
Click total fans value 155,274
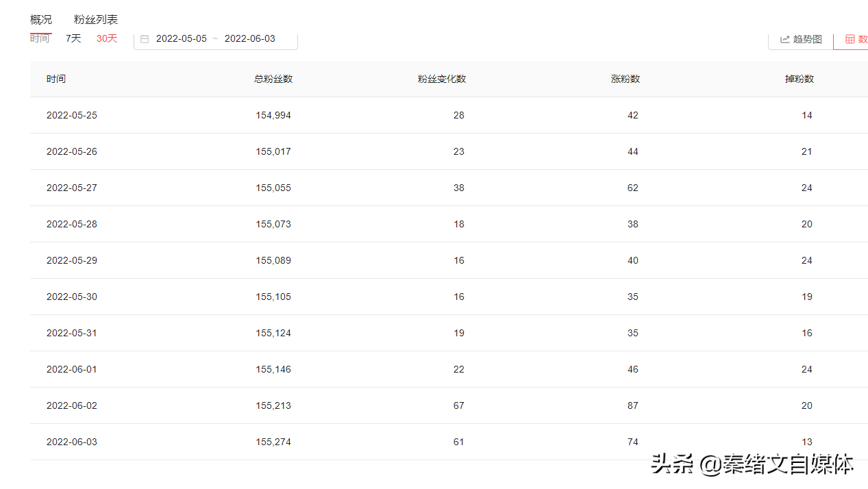click(x=273, y=442)
